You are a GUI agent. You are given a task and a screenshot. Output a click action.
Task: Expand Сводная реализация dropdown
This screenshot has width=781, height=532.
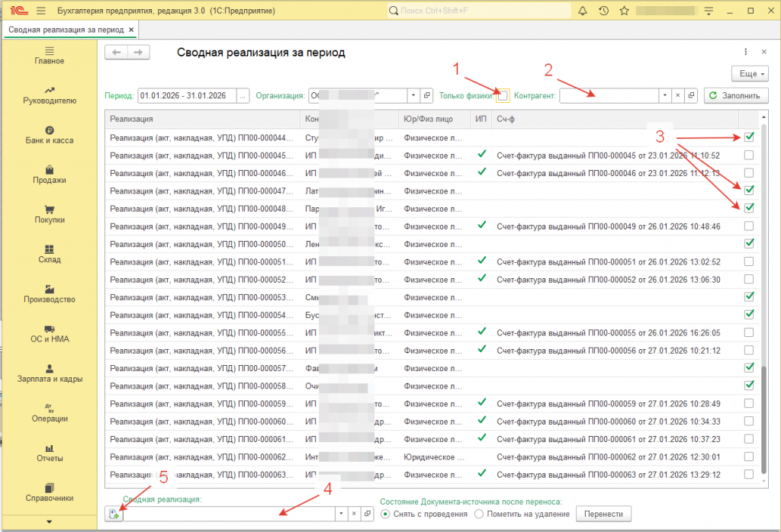click(x=341, y=514)
